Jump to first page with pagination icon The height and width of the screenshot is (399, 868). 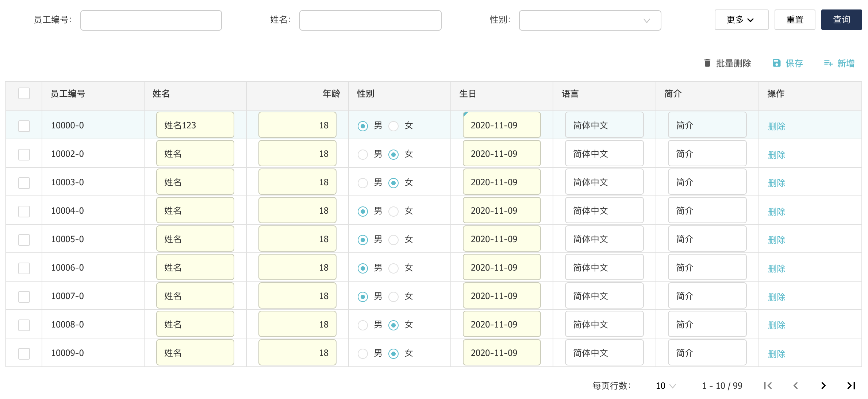coord(768,386)
